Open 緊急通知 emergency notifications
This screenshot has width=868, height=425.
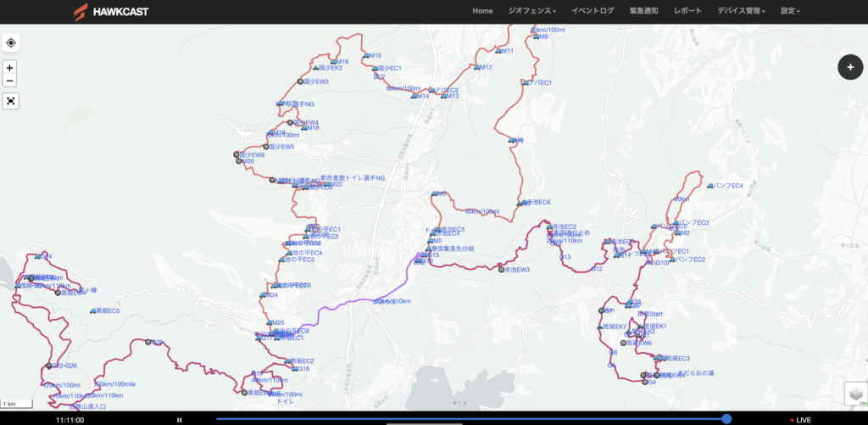click(x=644, y=11)
